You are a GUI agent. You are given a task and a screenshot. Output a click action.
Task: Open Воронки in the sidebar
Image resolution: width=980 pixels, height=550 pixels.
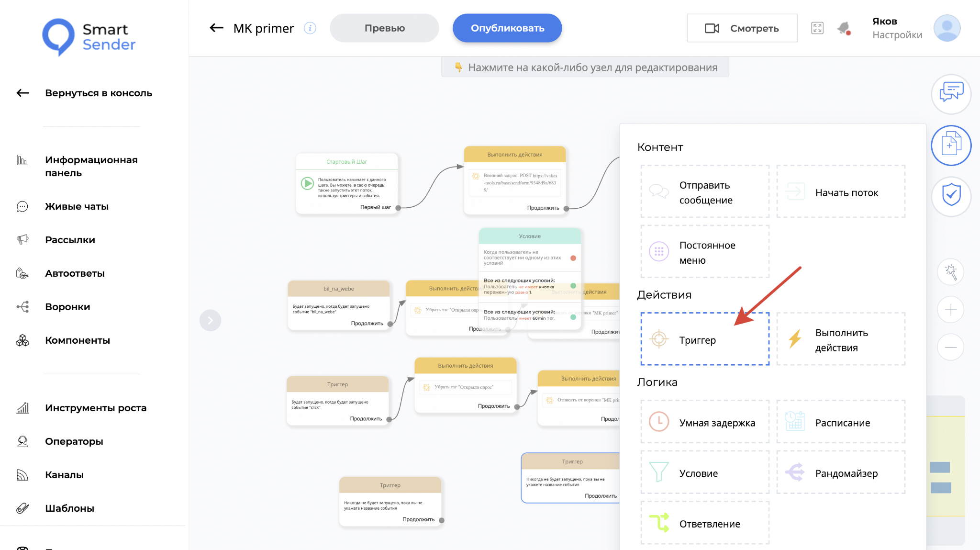pyautogui.click(x=67, y=307)
